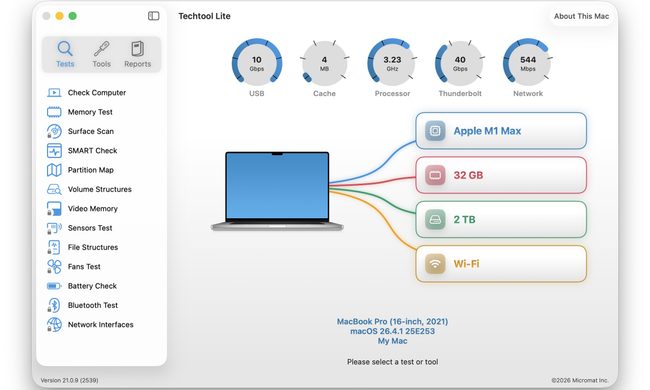Open the Partition Map test label
The height and width of the screenshot is (390, 650).
(x=90, y=170)
